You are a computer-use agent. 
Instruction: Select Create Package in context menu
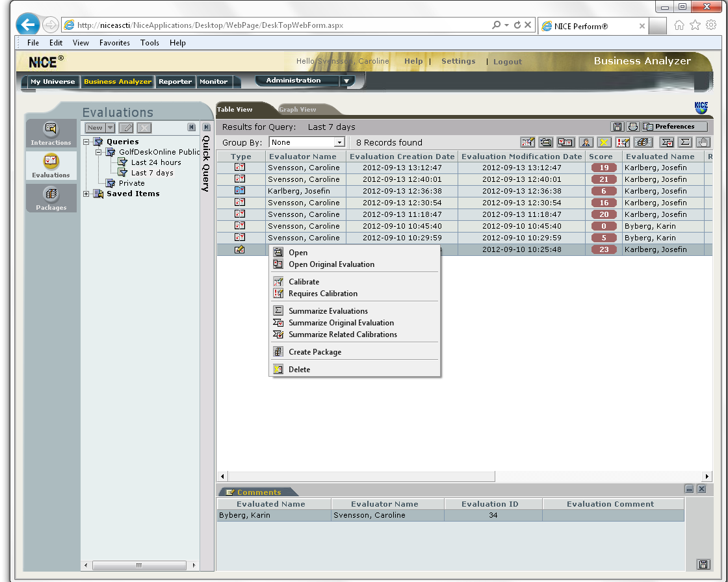click(315, 352)
